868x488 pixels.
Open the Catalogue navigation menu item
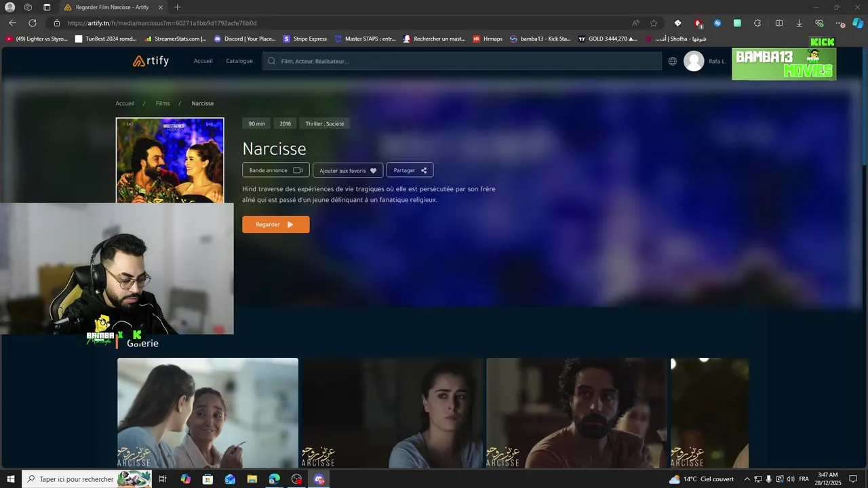pyautogui.click(x=239, y=61)
